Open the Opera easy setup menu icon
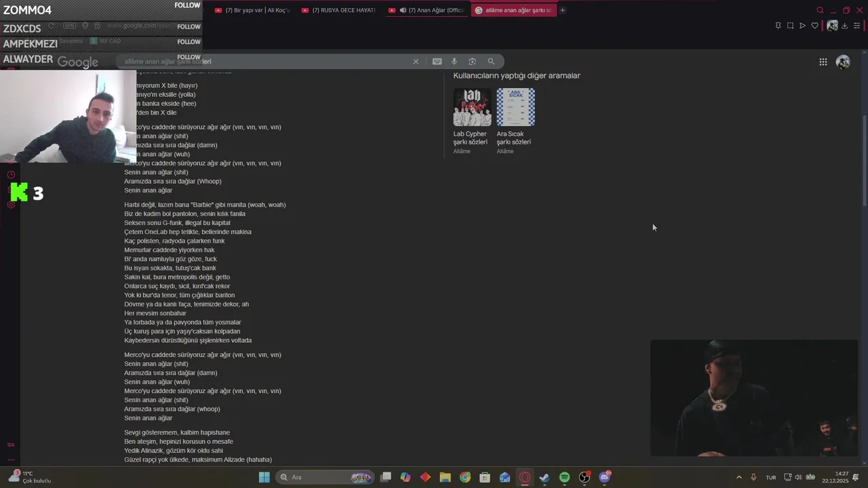The height and width of the screenshot is (488, 868). (856, 26)
